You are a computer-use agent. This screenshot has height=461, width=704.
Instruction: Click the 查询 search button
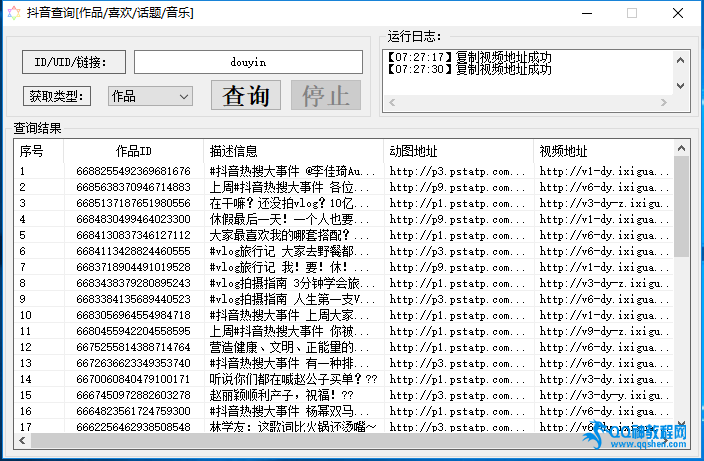246,95
